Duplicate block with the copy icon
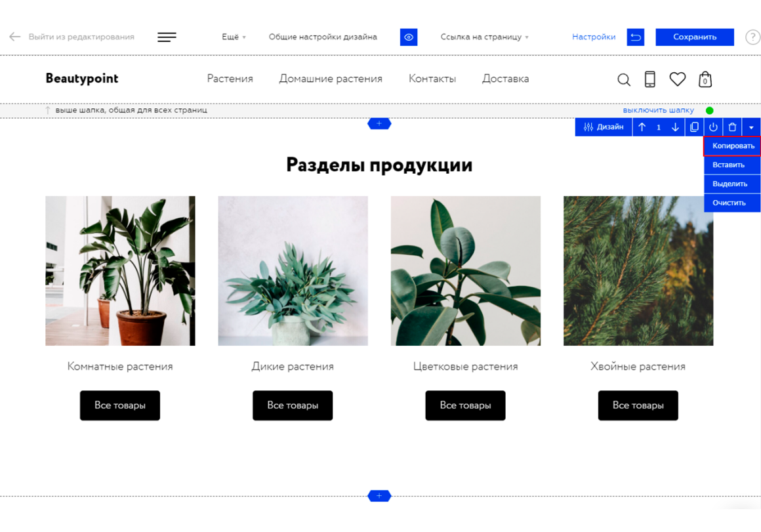This screenshot has width=761, height=532. tap(694, 127)
